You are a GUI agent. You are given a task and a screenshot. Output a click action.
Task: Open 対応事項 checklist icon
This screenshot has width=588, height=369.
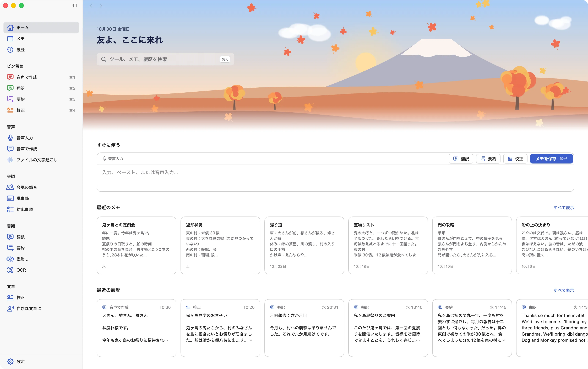[x=10, y=209]
